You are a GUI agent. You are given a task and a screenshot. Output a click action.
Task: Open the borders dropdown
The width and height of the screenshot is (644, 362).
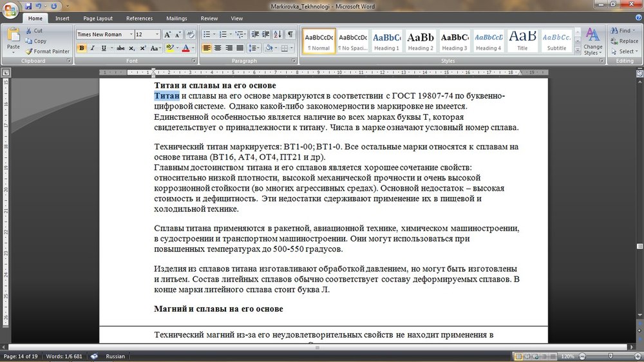292,48
